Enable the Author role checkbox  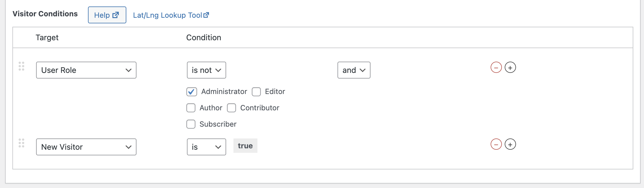[191, 108]
